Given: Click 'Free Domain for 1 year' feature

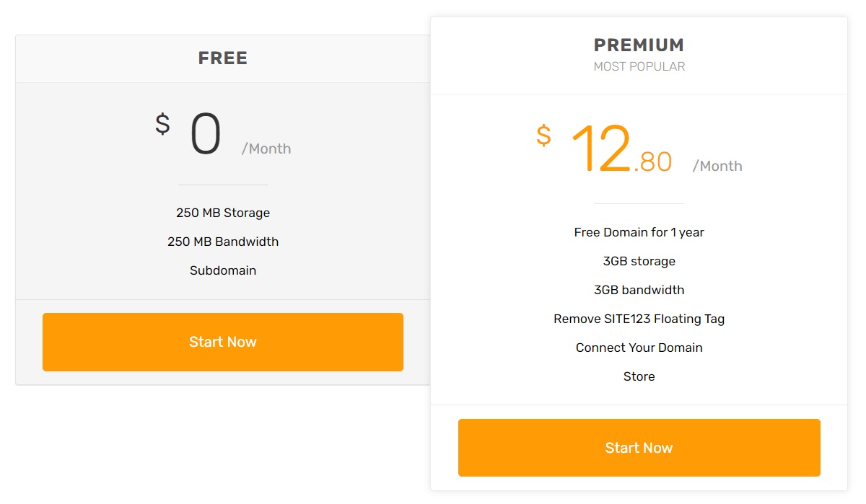Looking at the screenshot, I should 639,232.
